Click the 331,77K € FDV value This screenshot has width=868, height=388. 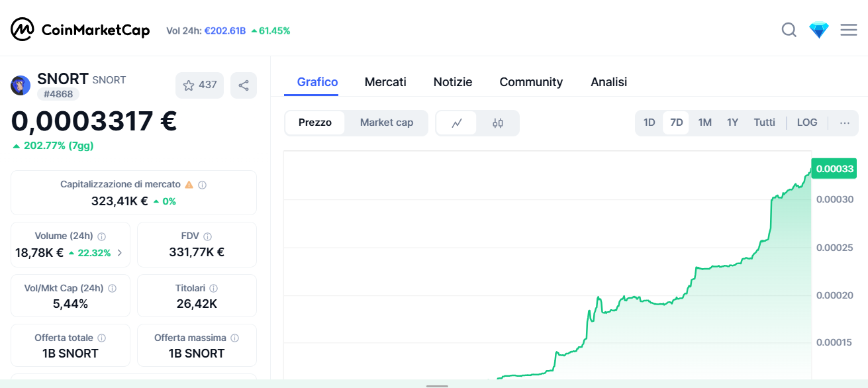coord(197,252)
